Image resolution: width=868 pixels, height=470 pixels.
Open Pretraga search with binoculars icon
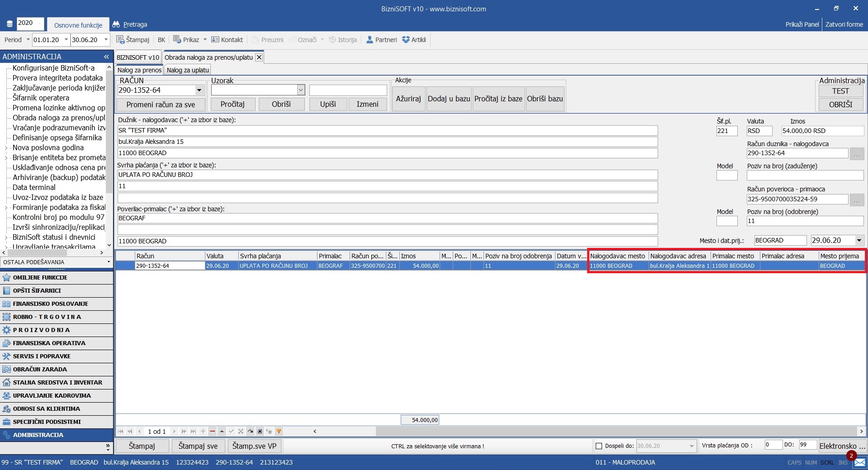(x=130, y=24)
